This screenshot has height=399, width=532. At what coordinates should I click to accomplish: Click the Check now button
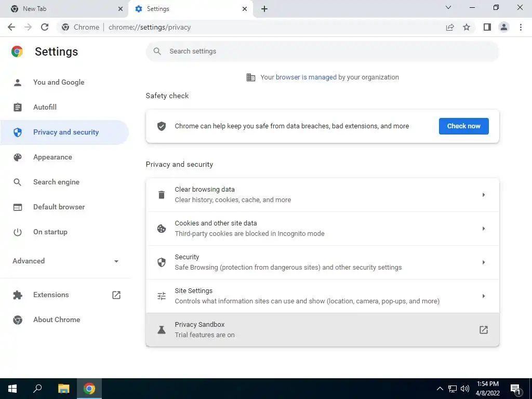(463, 126)
